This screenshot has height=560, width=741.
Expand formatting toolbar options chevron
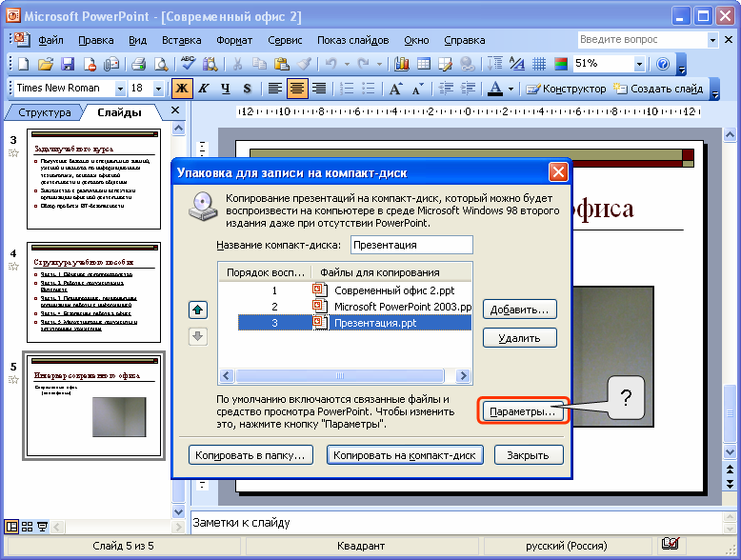pyautogui.click(x=715, y=90)
